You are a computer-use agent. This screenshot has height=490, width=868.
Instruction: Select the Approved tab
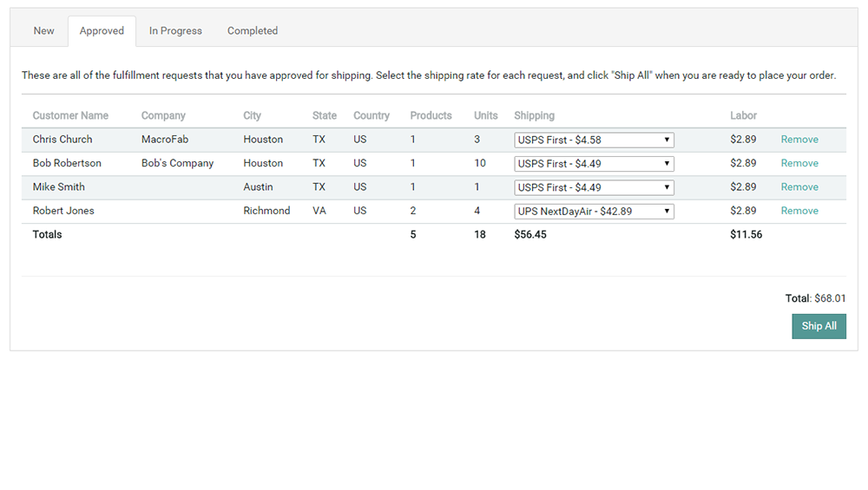(102, 31)
